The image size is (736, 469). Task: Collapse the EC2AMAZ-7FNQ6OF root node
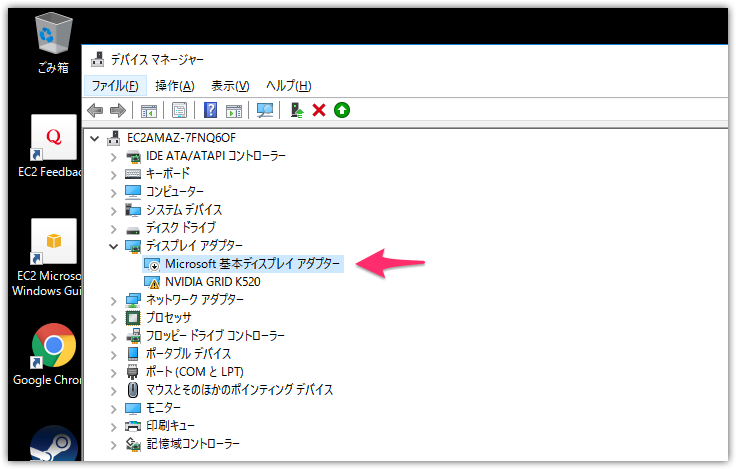[x=95, y=137]
